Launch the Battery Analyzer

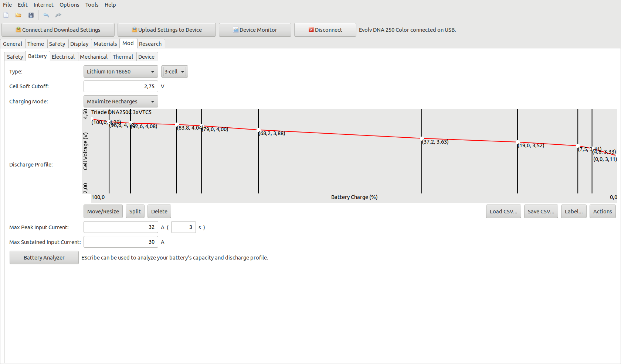coord(44,258)
